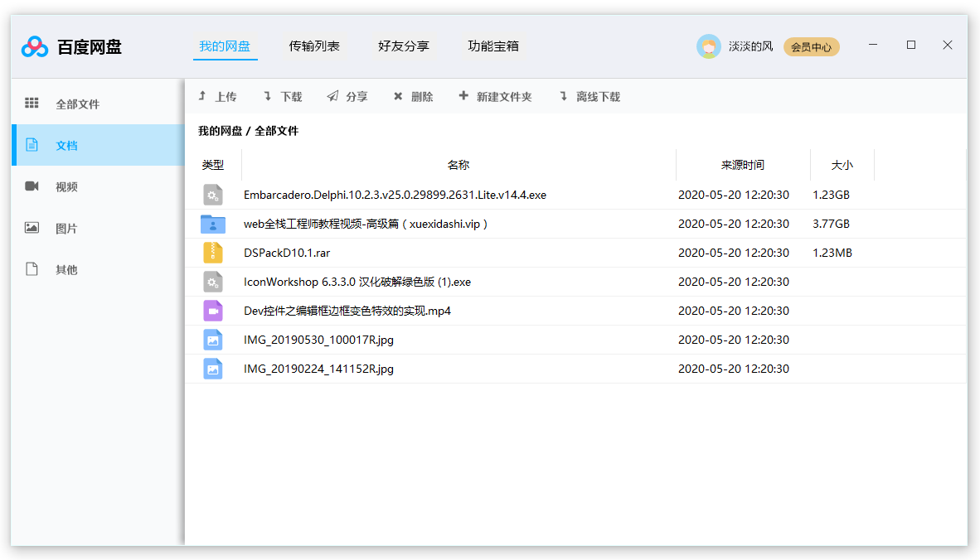
Task: Sort by the 类型 column header
Action: pyautogui.click(x=212, y=165)
